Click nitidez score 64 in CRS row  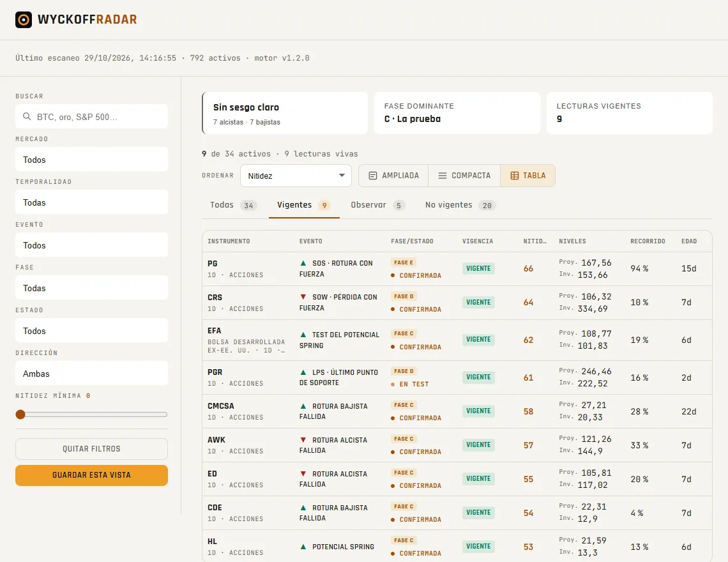click(528, 302)
